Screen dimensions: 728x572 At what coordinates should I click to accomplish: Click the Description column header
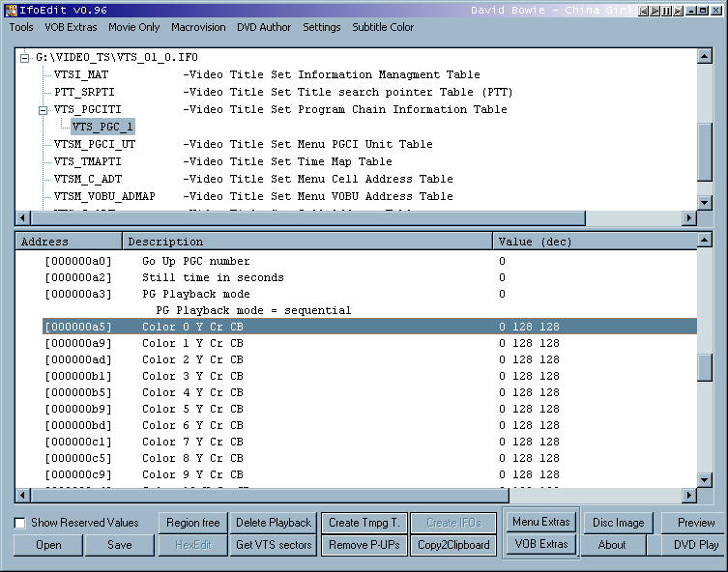coord(307,242)
